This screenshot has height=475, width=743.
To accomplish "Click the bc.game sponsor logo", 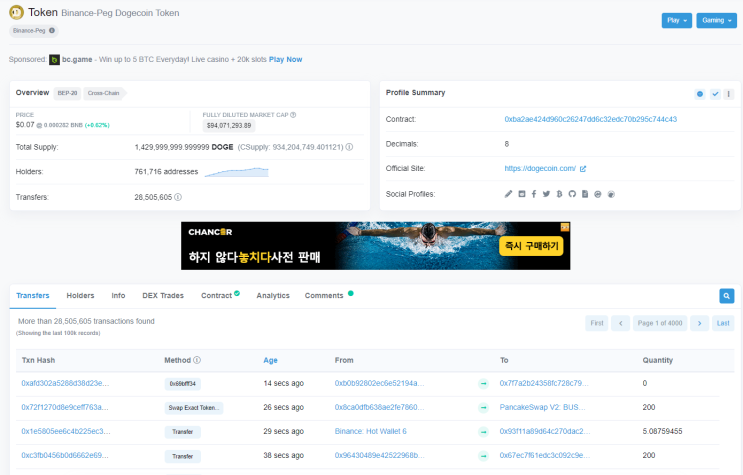I will coord(54,60).
